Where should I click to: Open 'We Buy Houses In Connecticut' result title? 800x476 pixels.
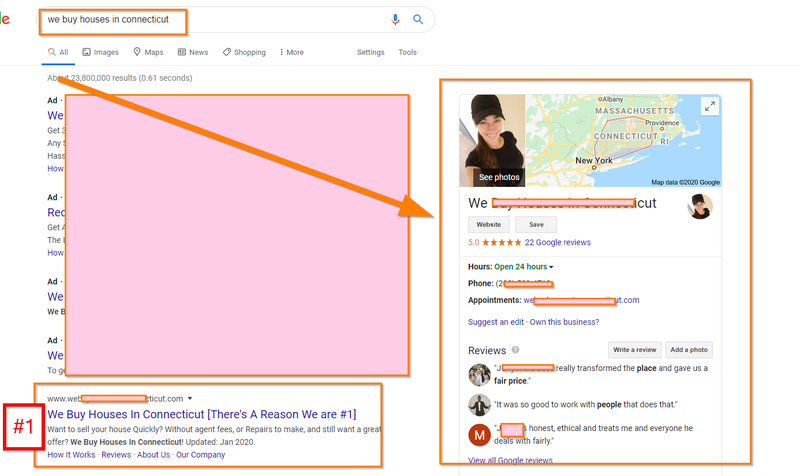202,414
